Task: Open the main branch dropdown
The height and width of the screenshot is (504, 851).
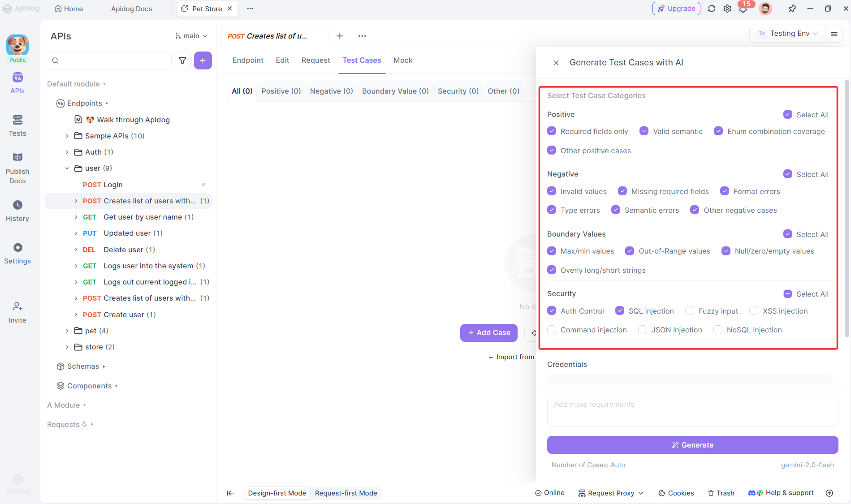Action: (191, 35)
